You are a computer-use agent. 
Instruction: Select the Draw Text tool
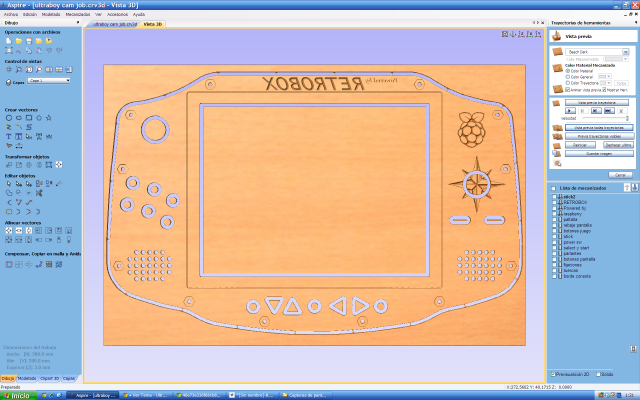(9, 137)
